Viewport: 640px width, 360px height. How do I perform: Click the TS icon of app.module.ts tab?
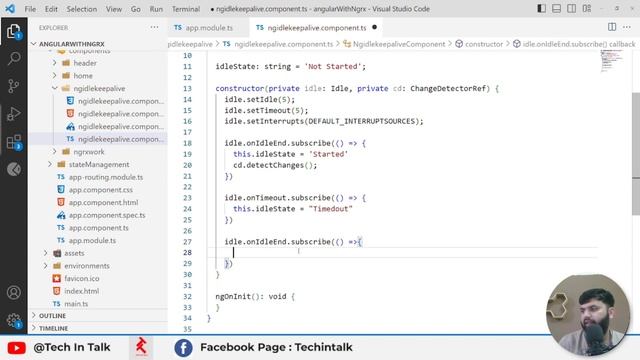click(x=178, y=28)
